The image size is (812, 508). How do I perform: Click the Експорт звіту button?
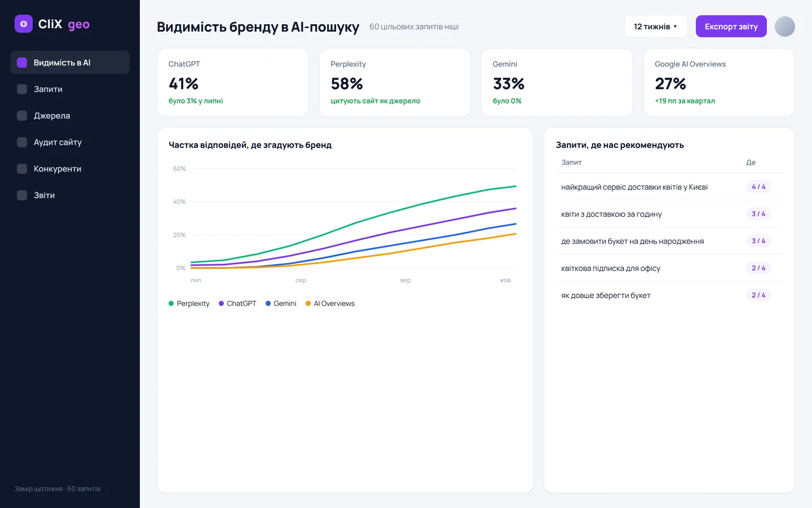tap(731, 27)
